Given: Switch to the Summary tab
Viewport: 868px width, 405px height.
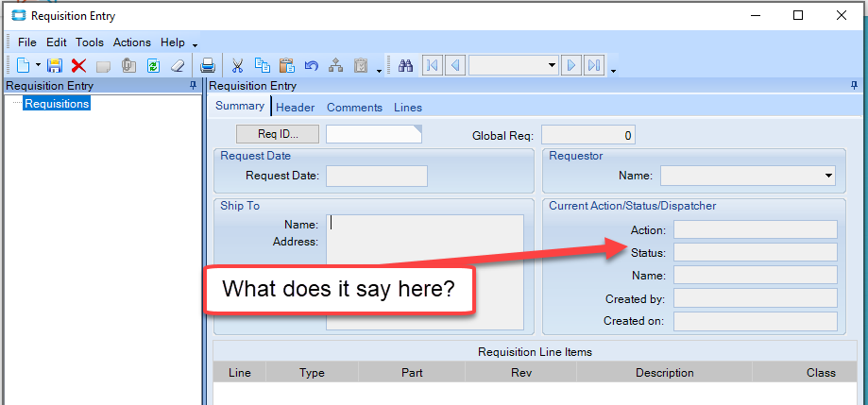Looking at the screenshot, I should [240, 106].
